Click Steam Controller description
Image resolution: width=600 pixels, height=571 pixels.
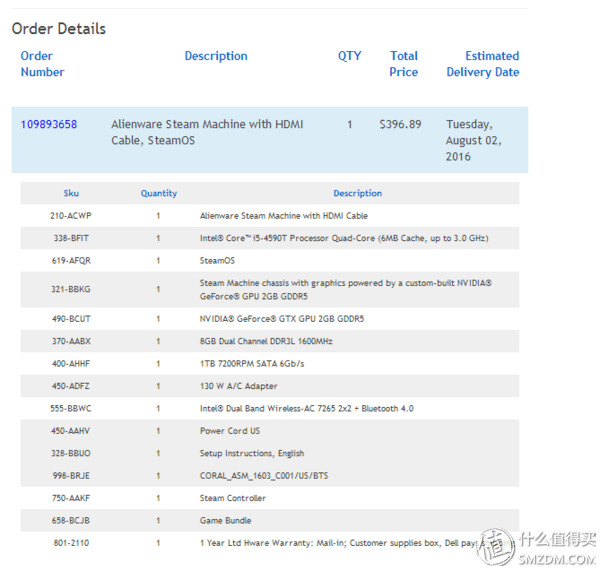233,498
